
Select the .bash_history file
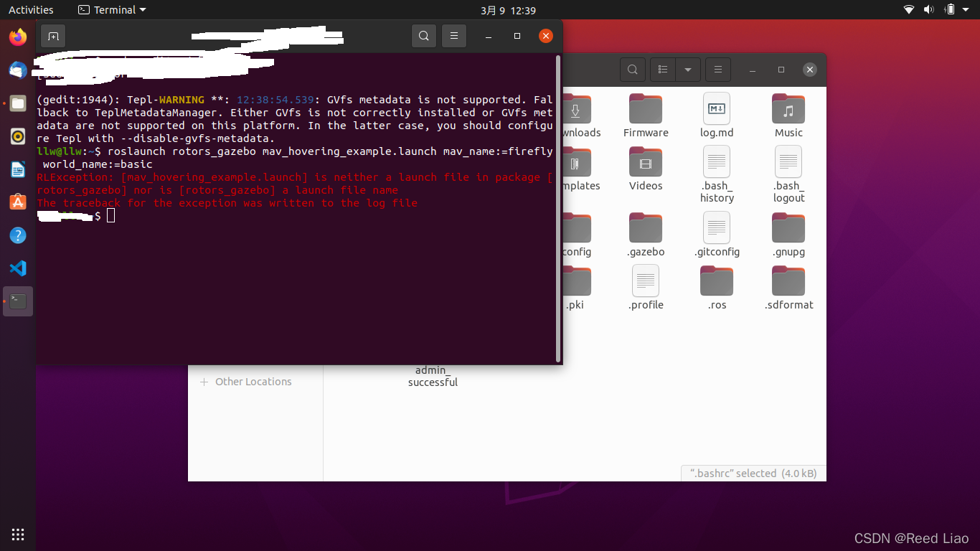tap(717, 174)
